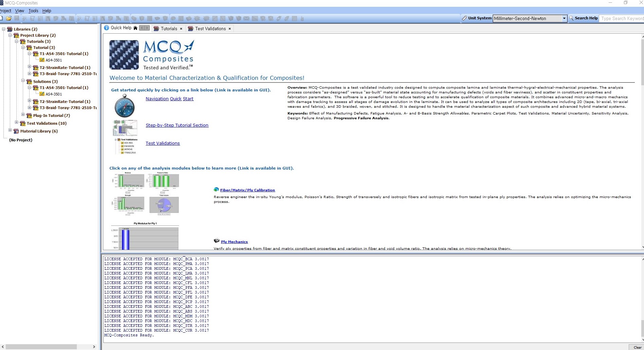Click the AS4-3501 item icon under Solutions

pyautogui.click(x=42, y=94)
